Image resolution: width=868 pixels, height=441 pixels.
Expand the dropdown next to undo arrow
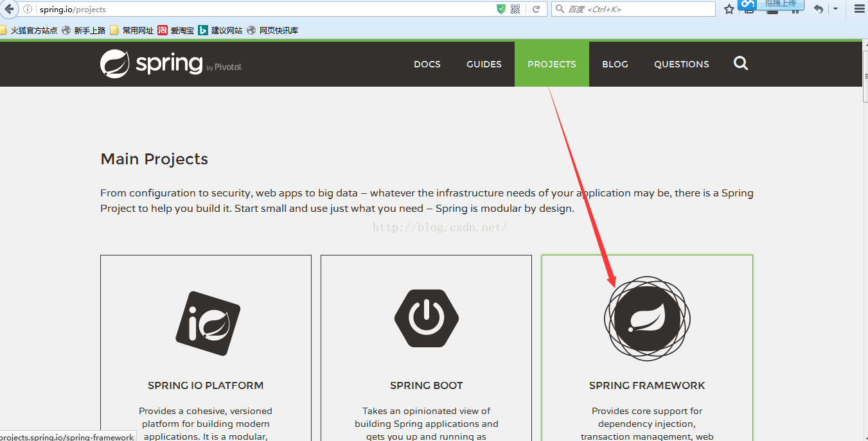835,9
